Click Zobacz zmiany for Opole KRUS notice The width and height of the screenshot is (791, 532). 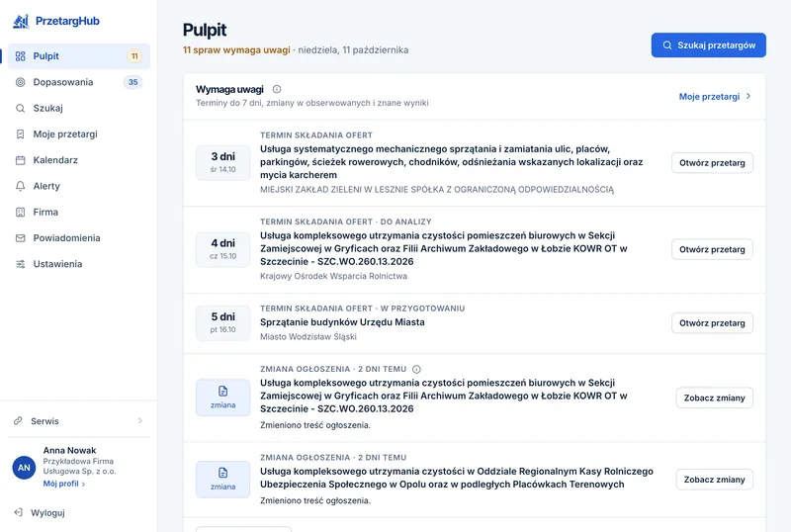point(714,480)
